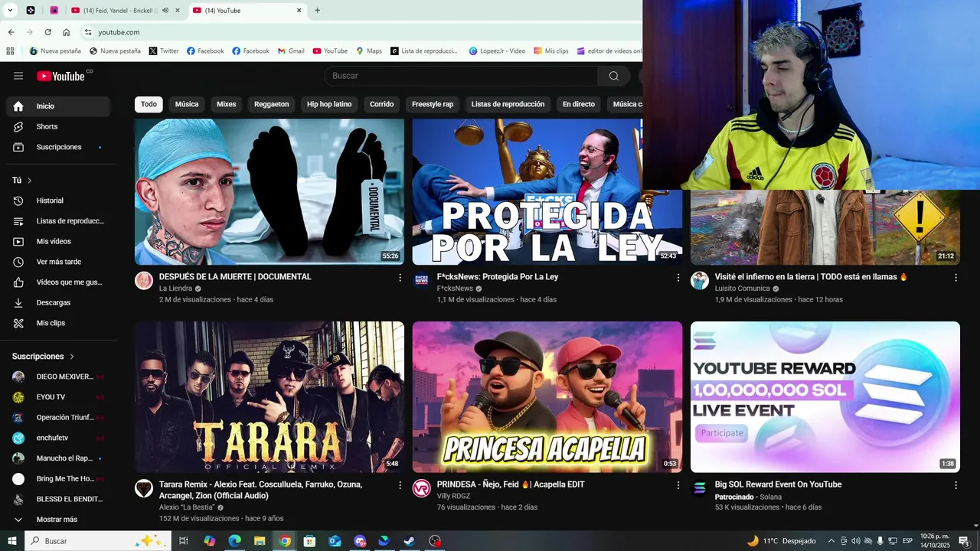Expand the Tú section chevron
This screenshot has height=551, width=980.
[30, 181]
